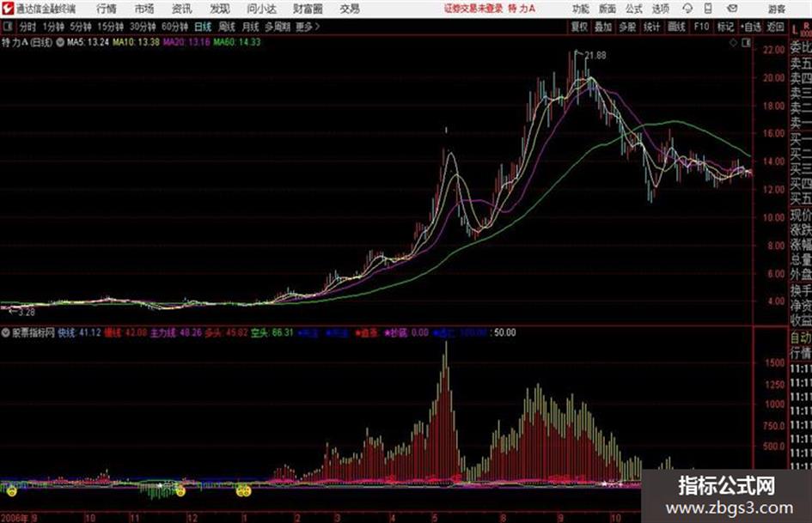
Task: Click the 1500 volume axis label
Action: (x=775, y=363)
